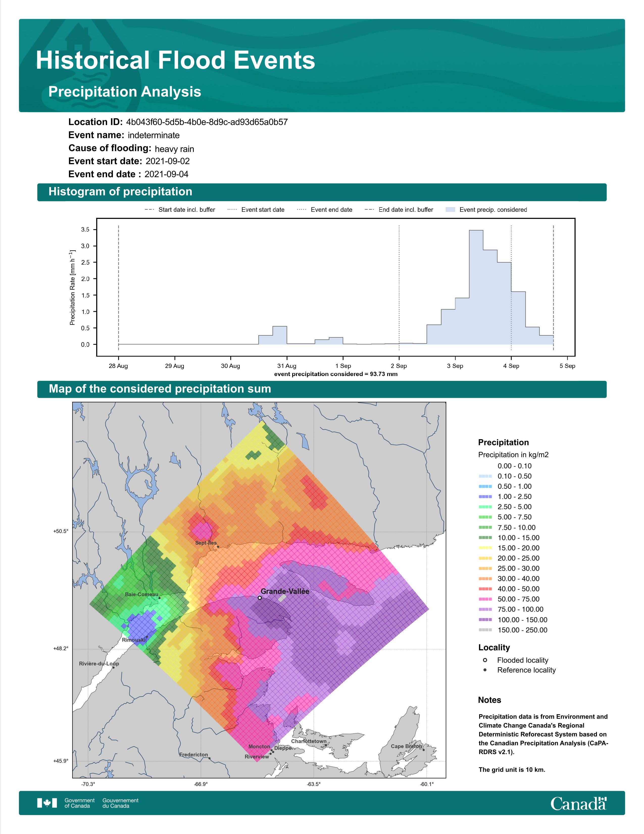Click the Rimouski locality label
The image size is (644, 834).
(x=134, y=640)
